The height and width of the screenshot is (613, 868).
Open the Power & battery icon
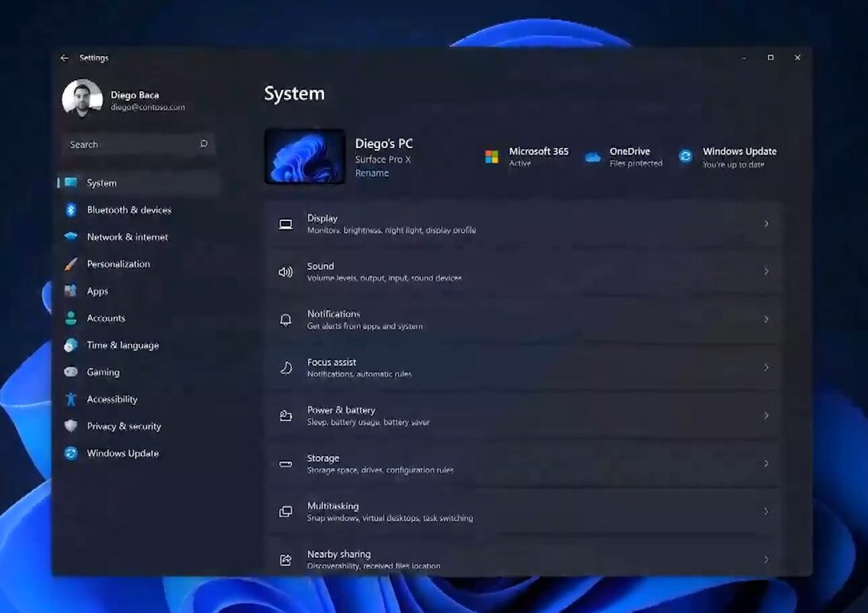285,415
